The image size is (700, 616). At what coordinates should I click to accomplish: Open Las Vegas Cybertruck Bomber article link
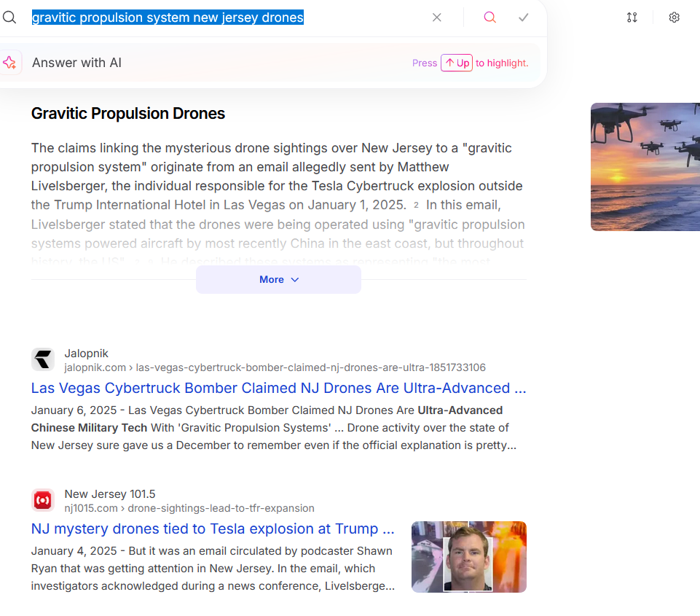pos(278,388)
